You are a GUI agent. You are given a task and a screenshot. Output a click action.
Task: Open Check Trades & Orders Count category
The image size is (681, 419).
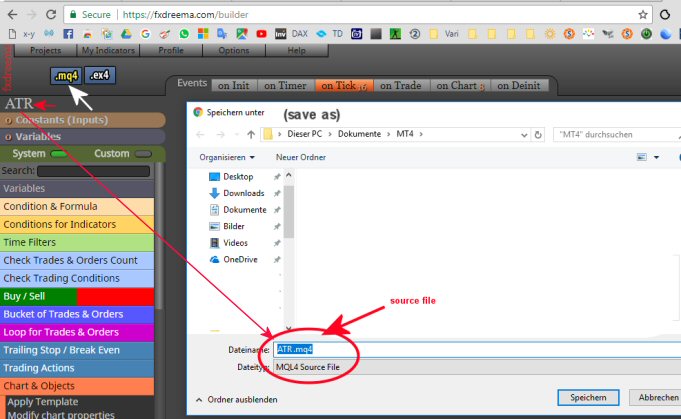coord(77,260)
